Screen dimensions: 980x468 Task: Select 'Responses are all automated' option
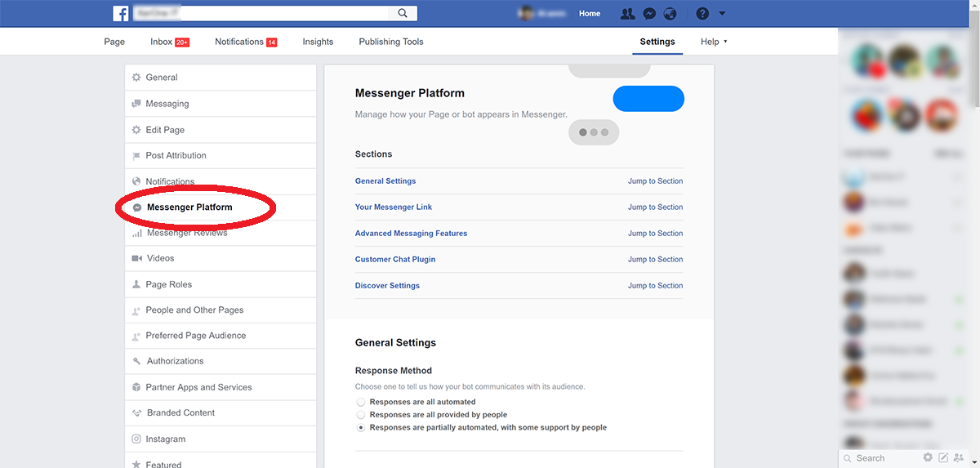tap(361, 402)
